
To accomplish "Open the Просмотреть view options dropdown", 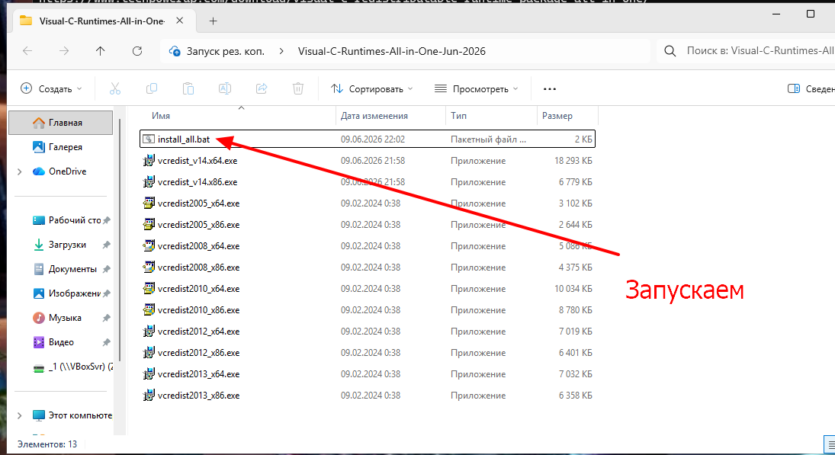I will [477, 89].
